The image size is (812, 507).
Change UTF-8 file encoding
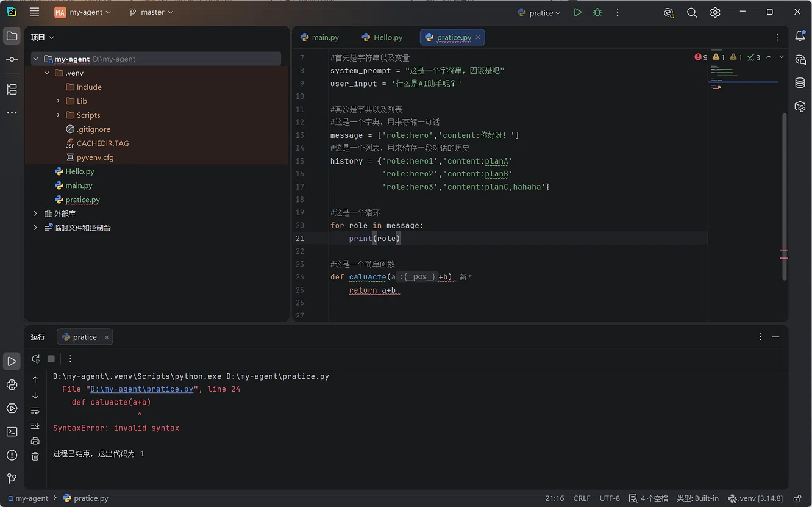[x=610, y=498]
